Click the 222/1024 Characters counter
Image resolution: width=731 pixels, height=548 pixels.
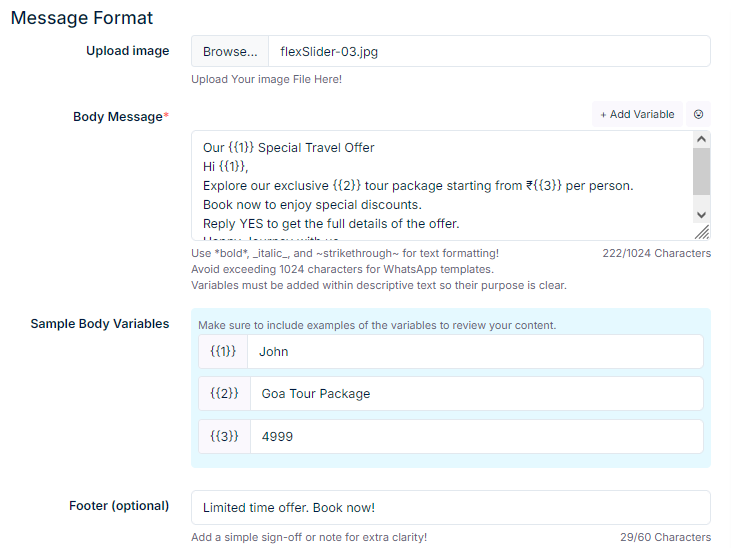[656, 253]
